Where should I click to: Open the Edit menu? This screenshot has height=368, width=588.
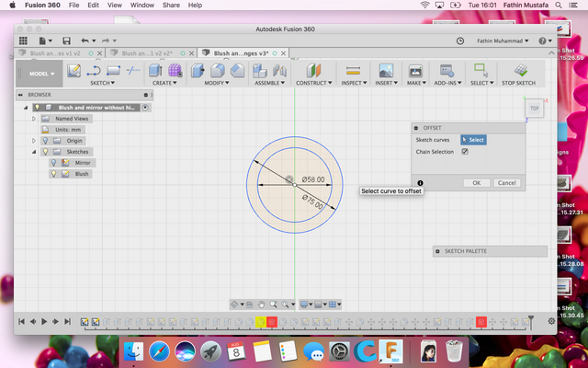pos(94,5)
